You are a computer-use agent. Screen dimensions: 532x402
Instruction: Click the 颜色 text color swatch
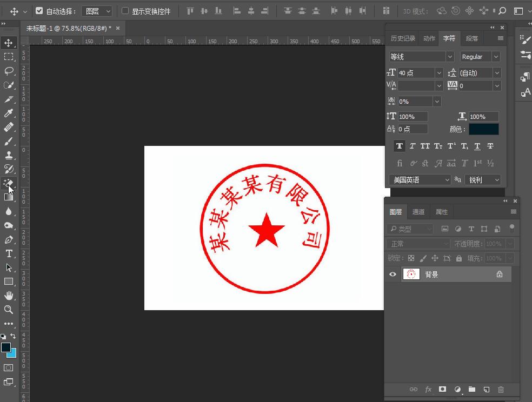[484, 129]
